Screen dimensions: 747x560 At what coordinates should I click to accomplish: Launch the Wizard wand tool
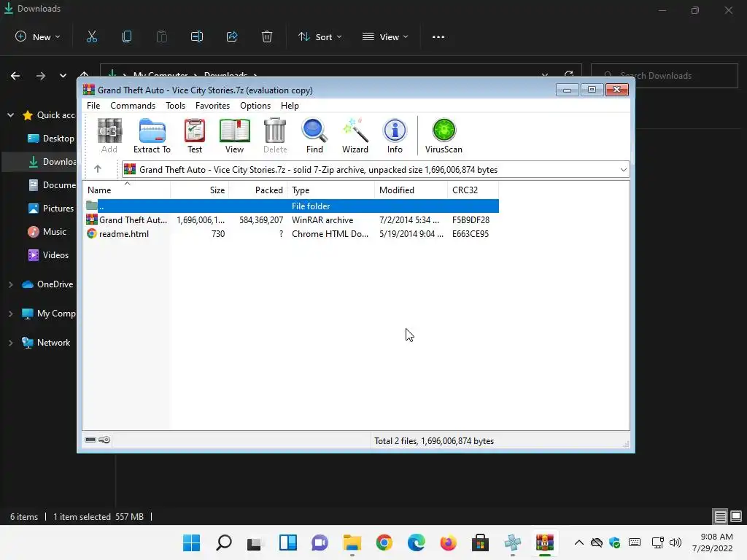pyautogui.click(x=355, y=136)
